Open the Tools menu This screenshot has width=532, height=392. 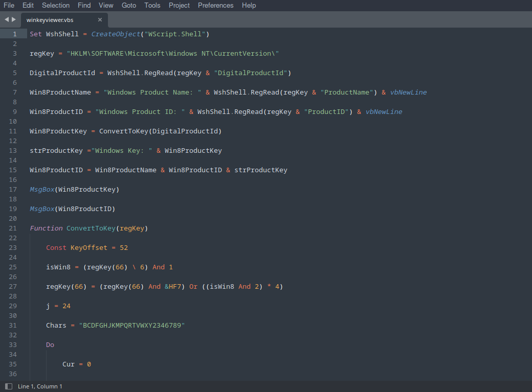152,6
